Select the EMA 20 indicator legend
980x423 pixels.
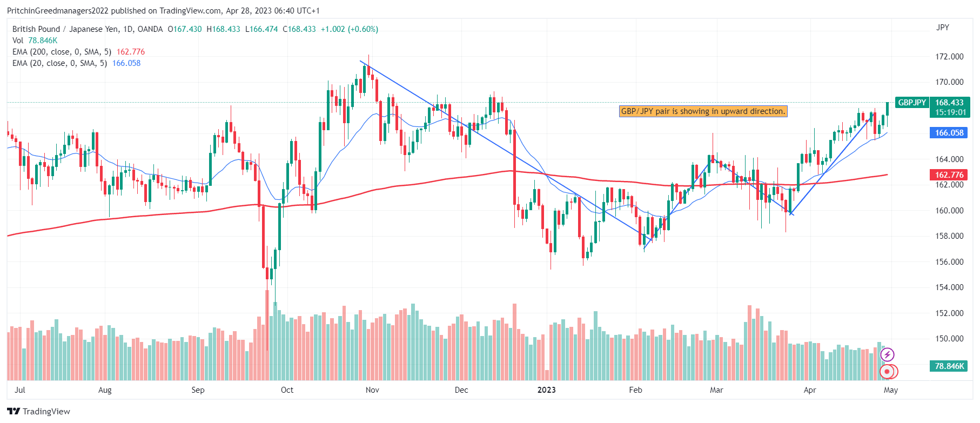tap(76, 63)
